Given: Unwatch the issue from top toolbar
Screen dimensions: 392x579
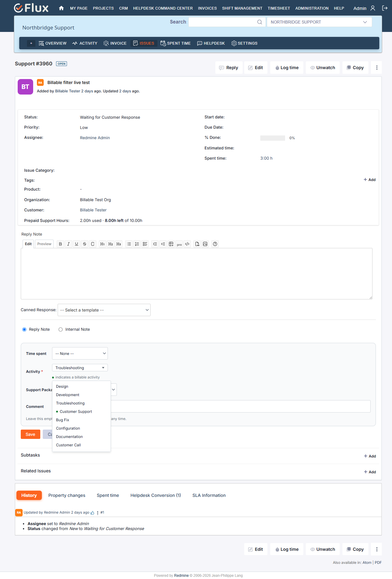Looking at the screenshot, I should click(323, 68).
